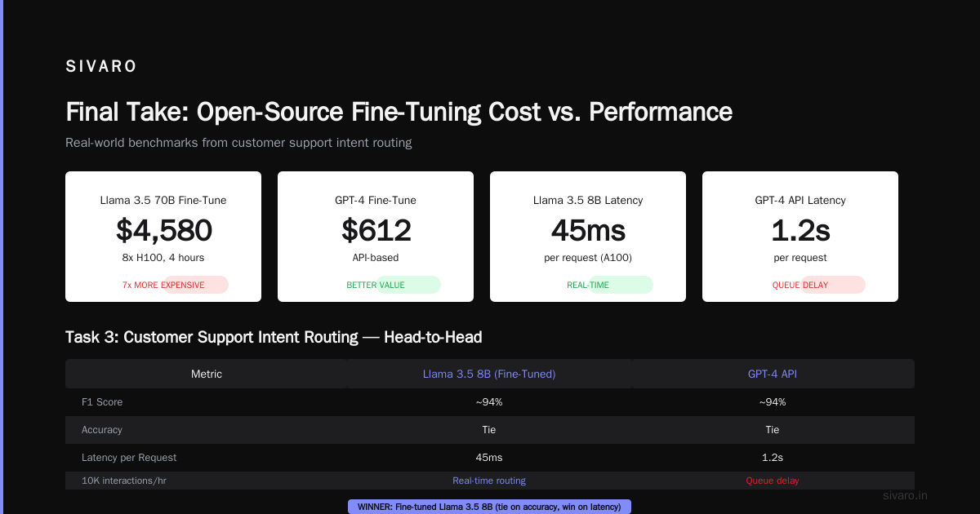Viewport: 980px width, 514px height.
Task: Click the Metric column header
Action: click(x=207, y=374)
